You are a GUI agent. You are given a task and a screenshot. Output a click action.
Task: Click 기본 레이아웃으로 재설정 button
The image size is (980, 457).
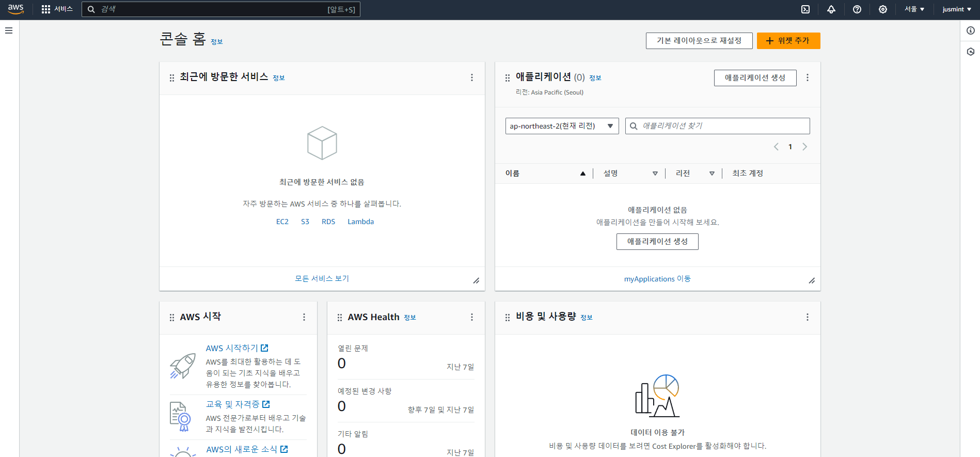[x=699, y=41]
